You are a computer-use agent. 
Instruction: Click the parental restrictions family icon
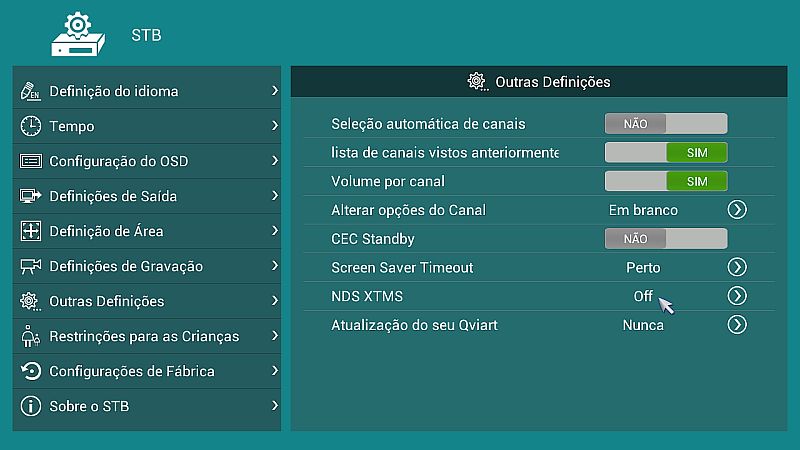(31, 336)
